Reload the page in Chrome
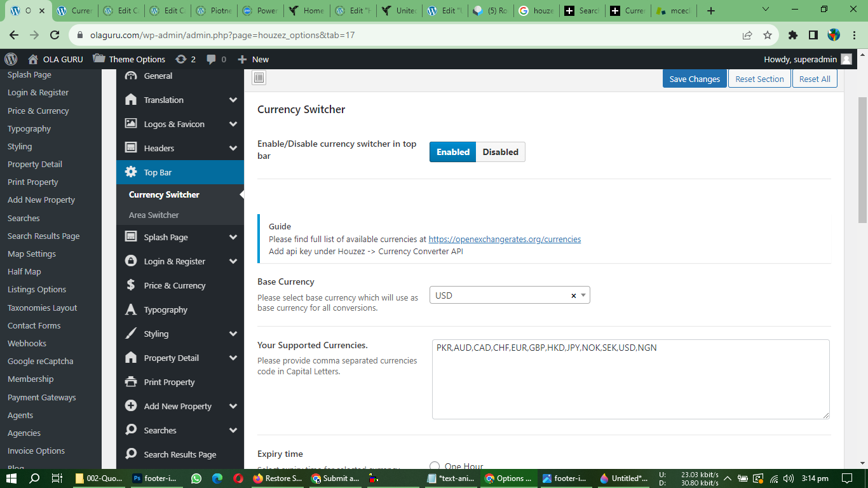Image resolution: width=868 pixels, height=488 pixels. (x=55, y=35)
